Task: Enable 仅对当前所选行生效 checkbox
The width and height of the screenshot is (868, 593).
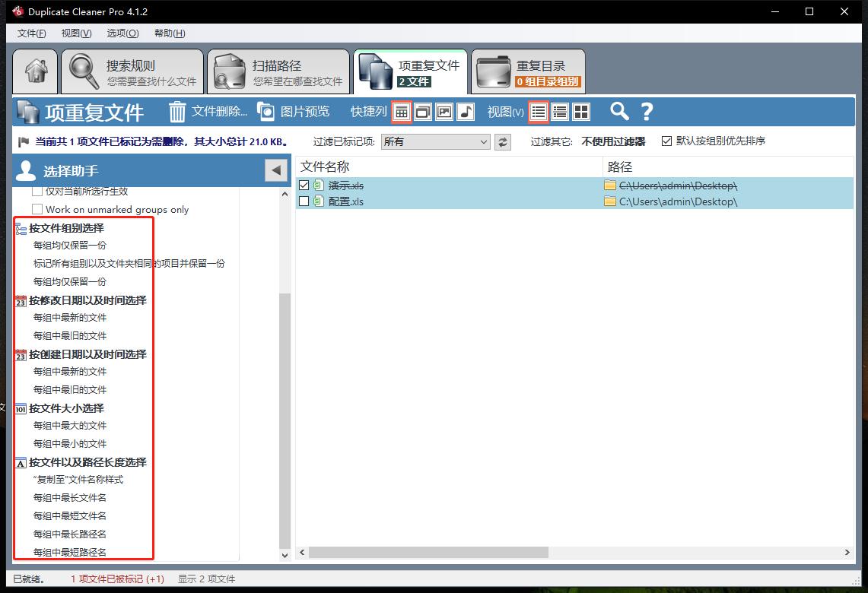Action: [37, 192]
